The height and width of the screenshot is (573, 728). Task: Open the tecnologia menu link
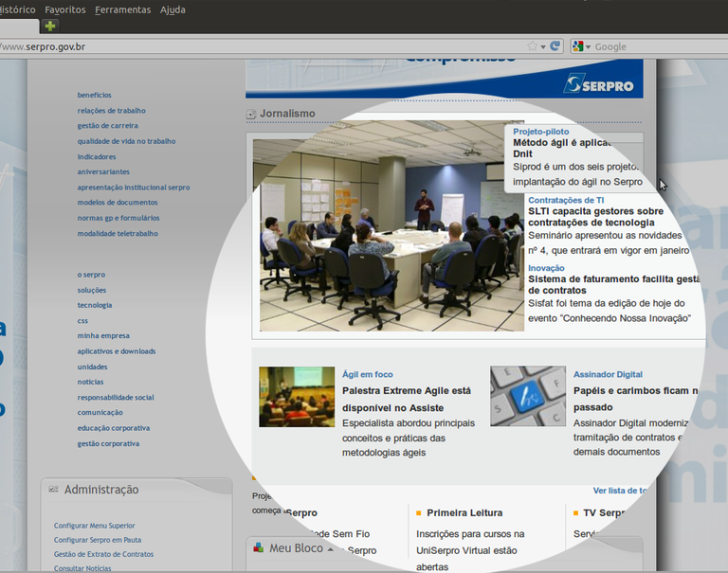[x=95, y=305]
